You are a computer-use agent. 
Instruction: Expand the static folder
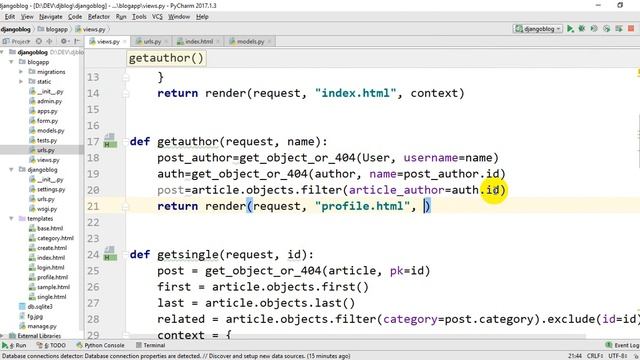pyautogui.click(x=21, y=82)
